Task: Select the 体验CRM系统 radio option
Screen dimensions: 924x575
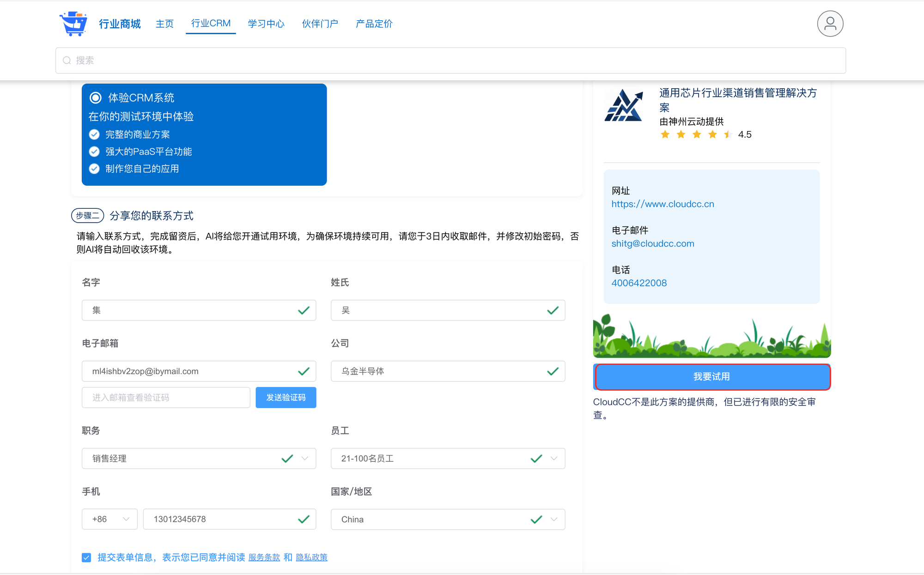Action: [x=96, y=98]
